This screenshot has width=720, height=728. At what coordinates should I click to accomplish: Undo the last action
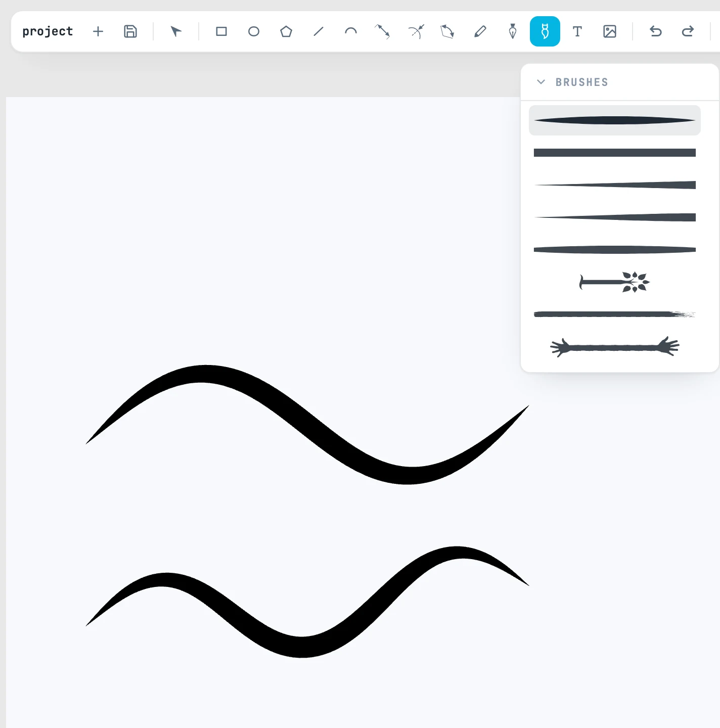pos(656,31)
